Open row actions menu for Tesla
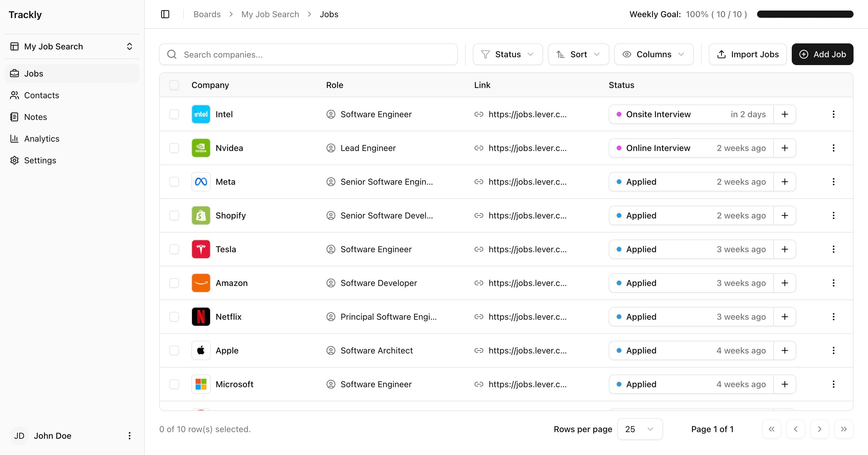 833,249
